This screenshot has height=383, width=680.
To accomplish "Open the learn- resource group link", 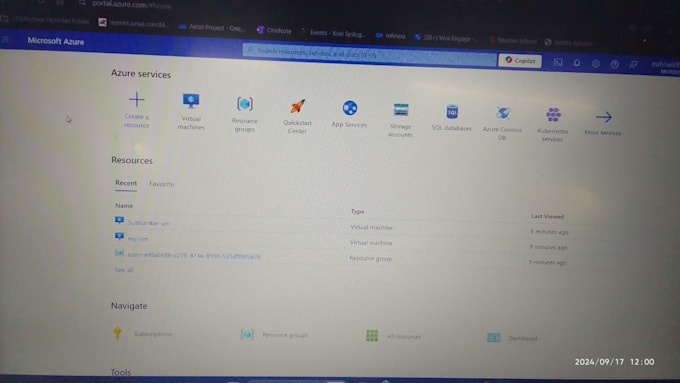I will [x=194, y=255].
